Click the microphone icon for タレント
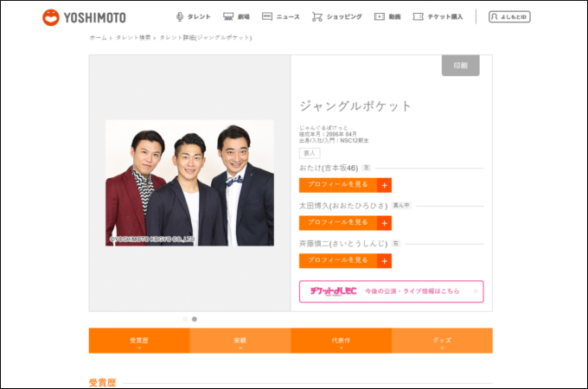The height and width of the screenshot is (389, 588). tap(180, 17)
